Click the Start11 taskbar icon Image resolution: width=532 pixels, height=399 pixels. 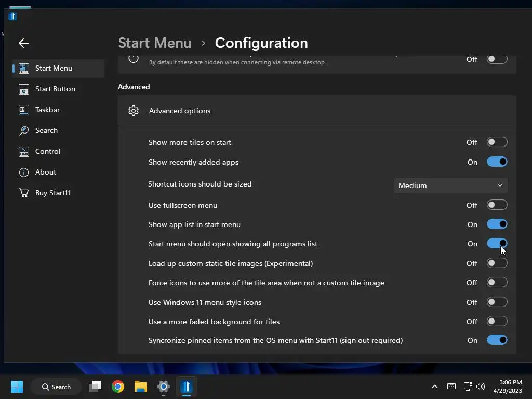point(187,387)
